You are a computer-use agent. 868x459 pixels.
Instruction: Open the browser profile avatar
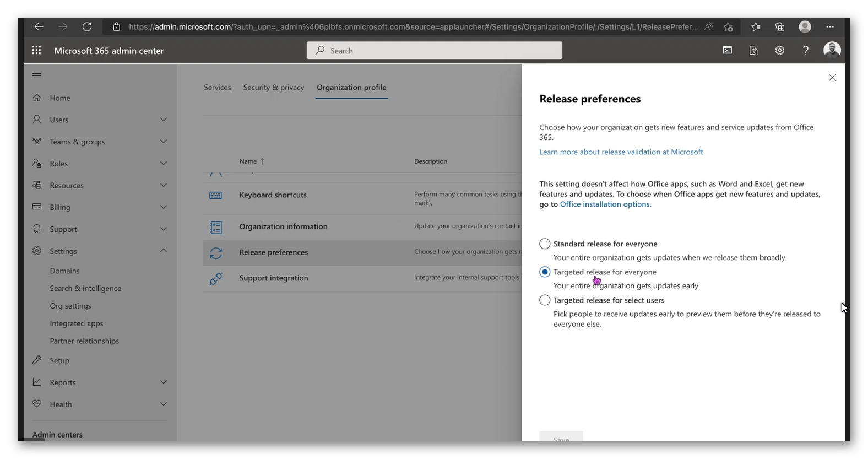click(805, 26)
